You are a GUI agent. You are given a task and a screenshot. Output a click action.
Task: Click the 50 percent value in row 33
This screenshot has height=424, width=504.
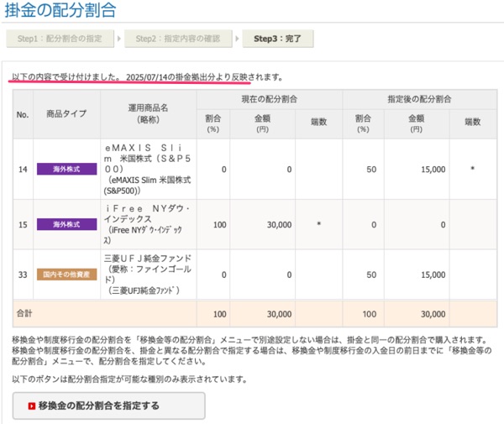pyautogui.click(x=371, y=275)
